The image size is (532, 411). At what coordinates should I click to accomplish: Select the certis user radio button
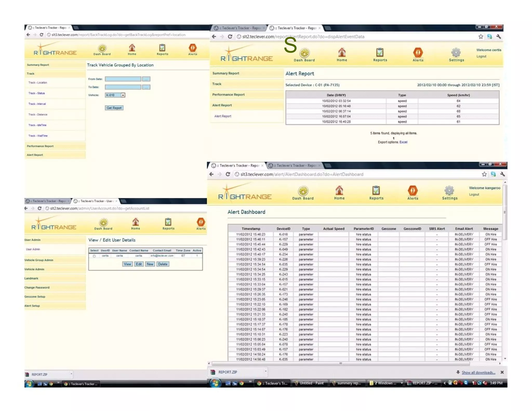tap(94, 256)
